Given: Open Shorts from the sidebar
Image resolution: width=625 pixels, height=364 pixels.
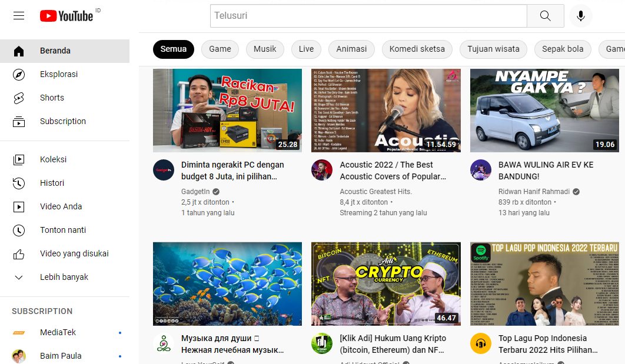Looking at the screenshot, I should coord(65,98).
